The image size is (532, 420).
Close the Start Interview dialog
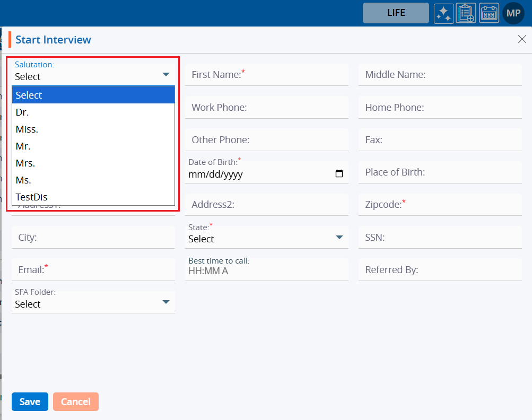click(x=522, y=39)
